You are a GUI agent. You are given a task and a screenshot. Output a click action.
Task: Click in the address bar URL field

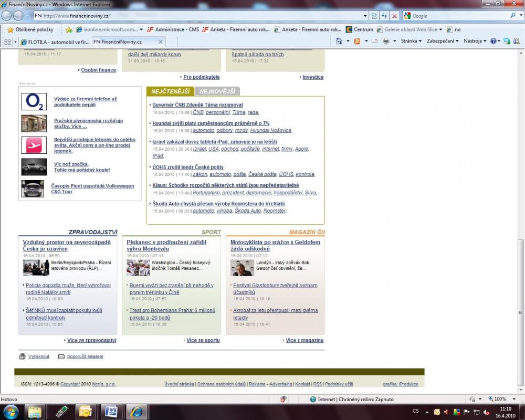197,16
